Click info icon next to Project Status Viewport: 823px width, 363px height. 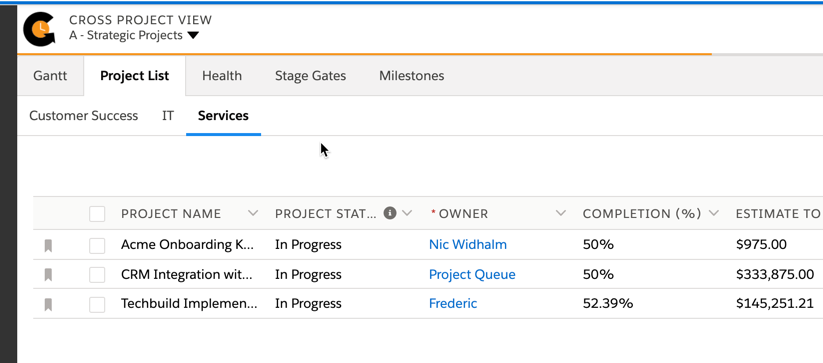pyautogui.click(x=389, y=213)
